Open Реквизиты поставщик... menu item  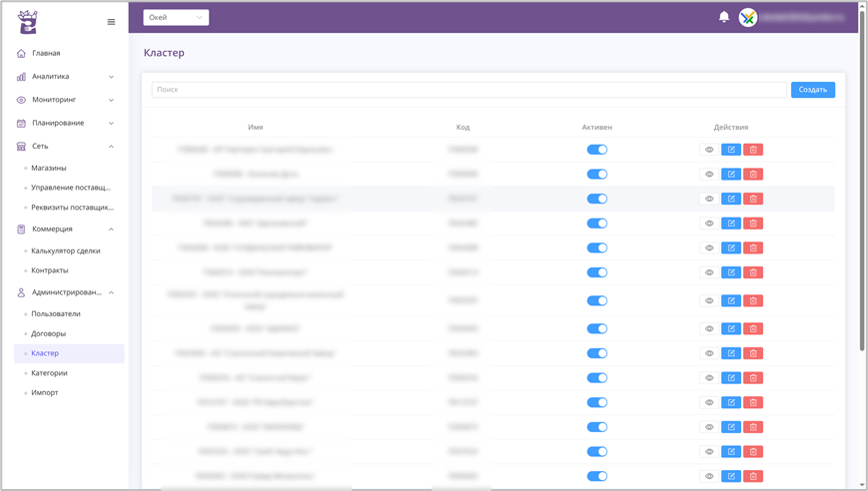(72, 208)
